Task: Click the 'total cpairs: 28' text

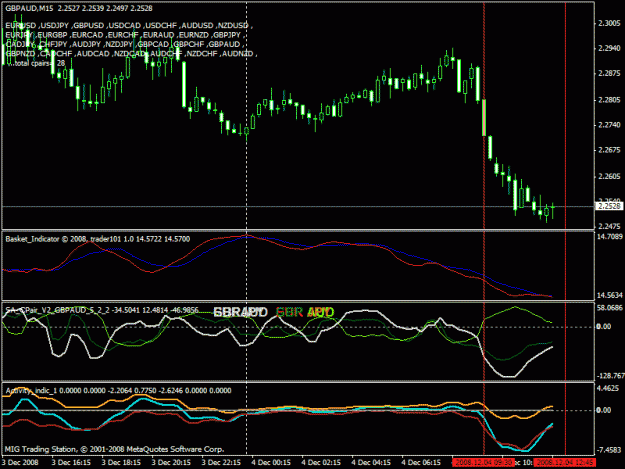Action: click(x=37, y=63)
